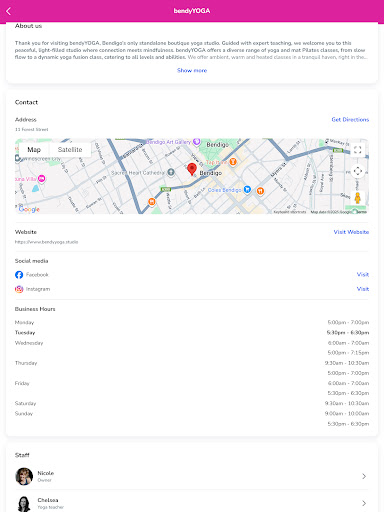Expand About us with Show more
The width and height of the screenshot is (384, 512).
pyautogui.click(x=192, y=70)
